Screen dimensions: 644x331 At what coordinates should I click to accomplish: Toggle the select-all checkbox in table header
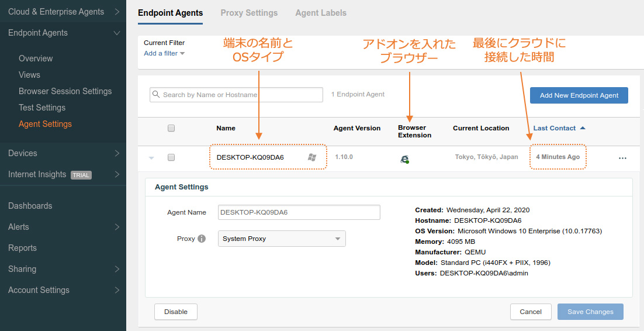(171, 128)
